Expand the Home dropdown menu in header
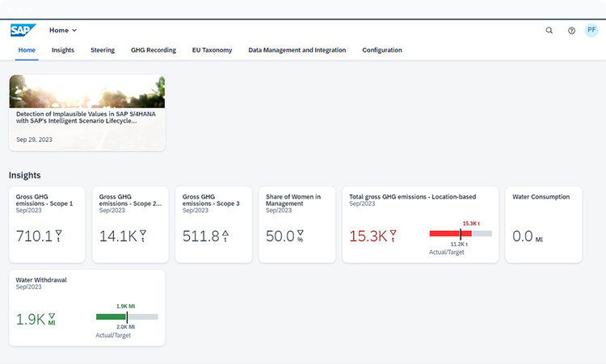 point(63,30)
